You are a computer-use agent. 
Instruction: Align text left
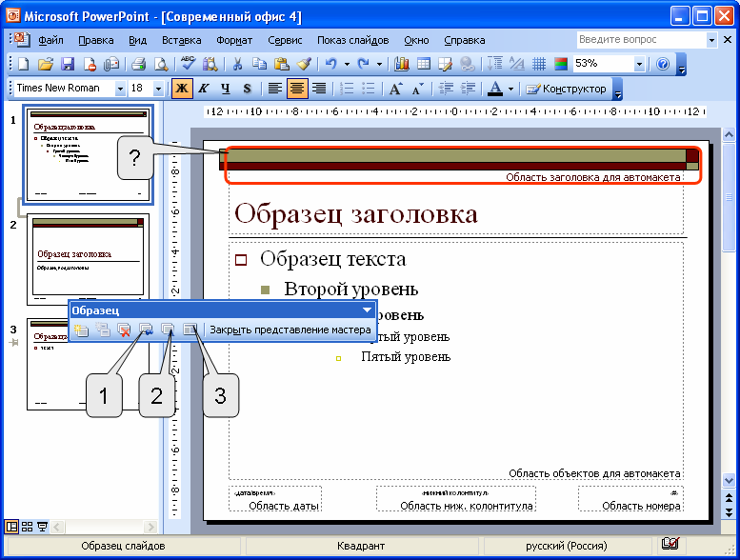[274, 89]
